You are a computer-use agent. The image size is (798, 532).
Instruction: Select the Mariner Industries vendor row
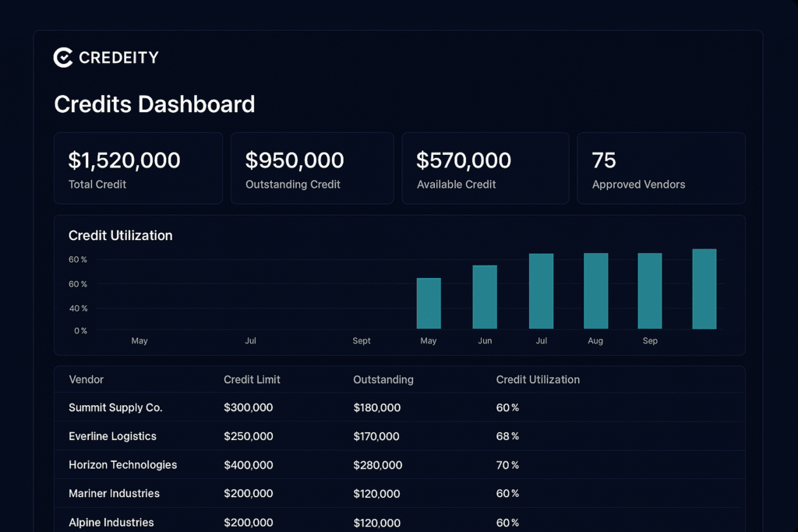[114, 493]
